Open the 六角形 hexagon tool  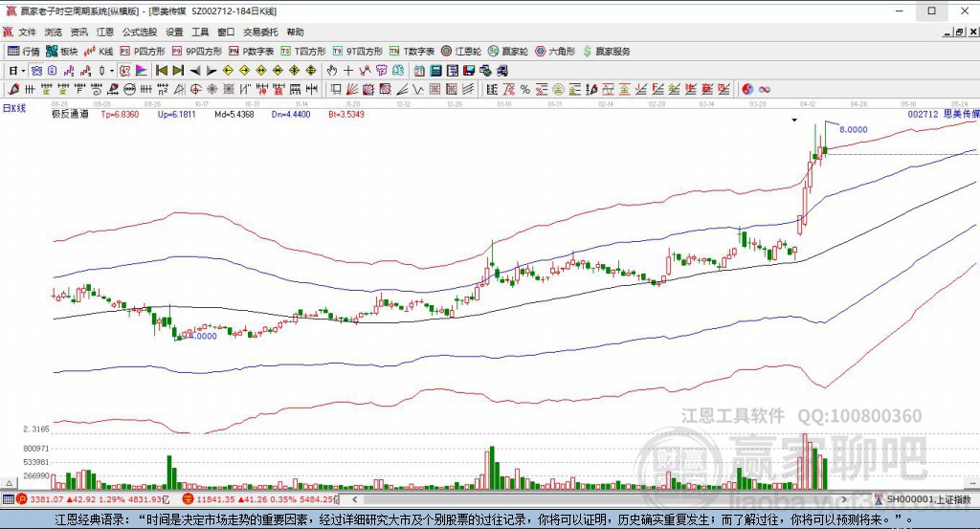[555, 52]
